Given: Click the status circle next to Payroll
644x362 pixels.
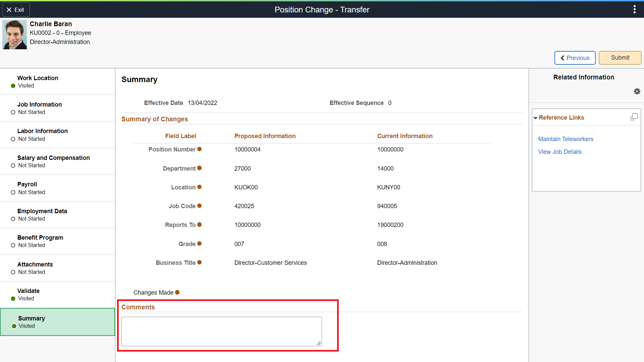Looking at the screenshot, I should (x=13, y=192).
